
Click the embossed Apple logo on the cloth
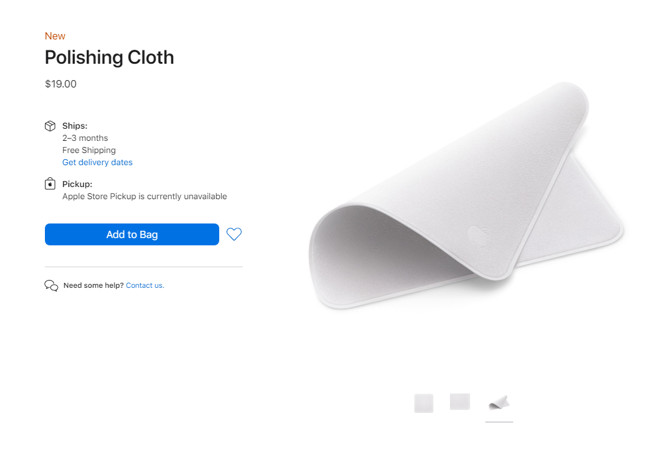[x=478, y=235]
